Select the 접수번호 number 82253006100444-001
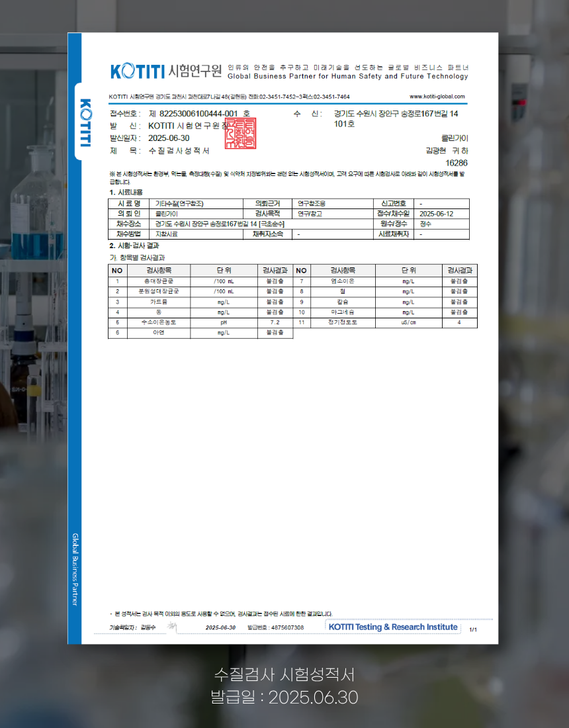This screenshot has height=728, width=569. coord(198,114)
